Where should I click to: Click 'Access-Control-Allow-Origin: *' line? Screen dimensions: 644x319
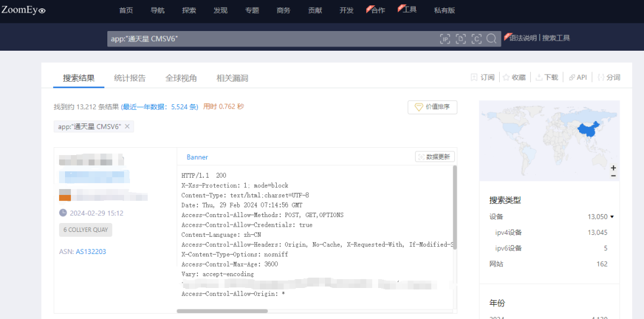click(233, 294)
